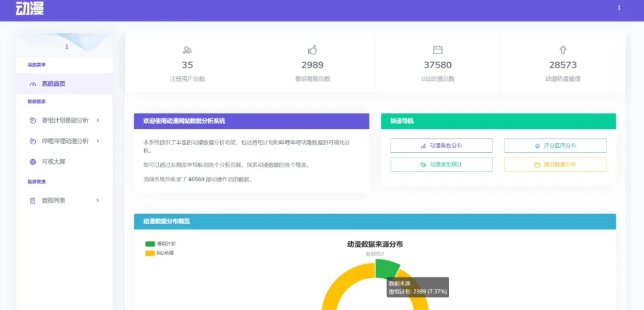
Task: Click tag icon in 动漫类型统计 button
Action: [x=423, y=165]
